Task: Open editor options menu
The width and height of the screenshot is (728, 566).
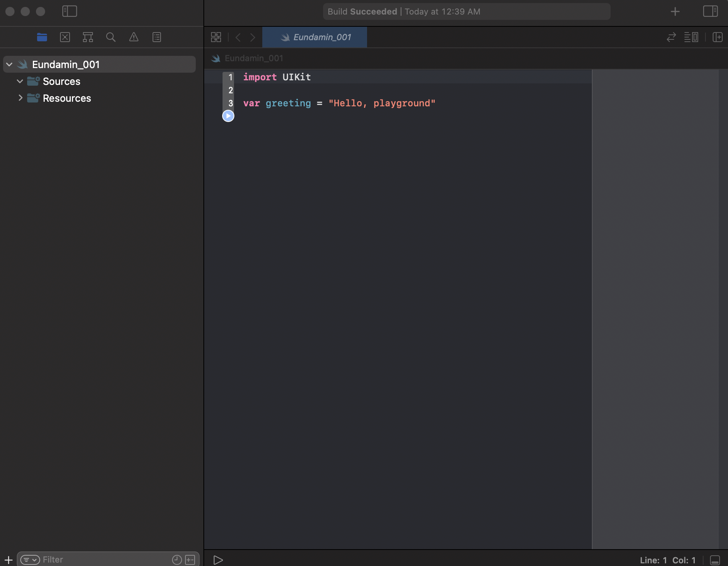Action: [691, 37]
